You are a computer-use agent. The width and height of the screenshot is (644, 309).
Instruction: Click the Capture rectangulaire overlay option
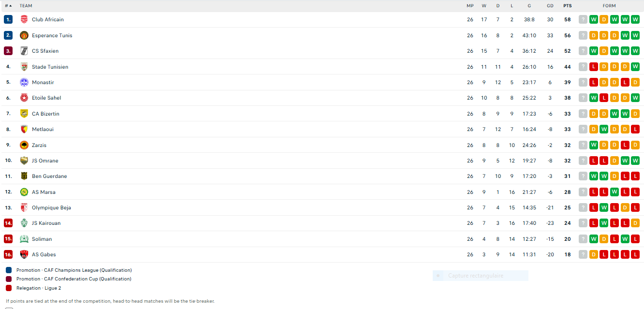coord(476,276)
